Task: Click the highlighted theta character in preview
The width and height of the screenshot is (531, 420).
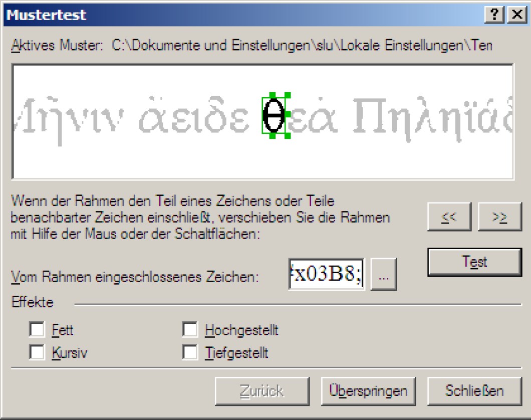Action: pos(274,115)
